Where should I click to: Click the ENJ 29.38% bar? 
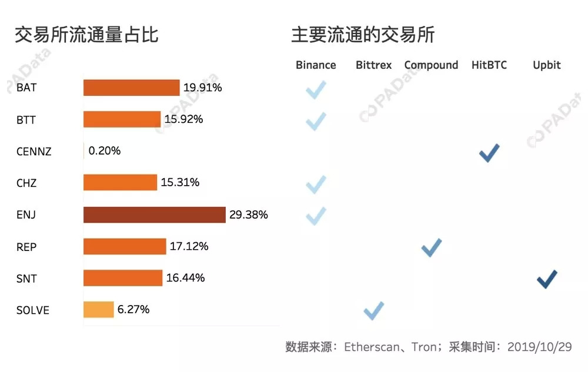154,215
